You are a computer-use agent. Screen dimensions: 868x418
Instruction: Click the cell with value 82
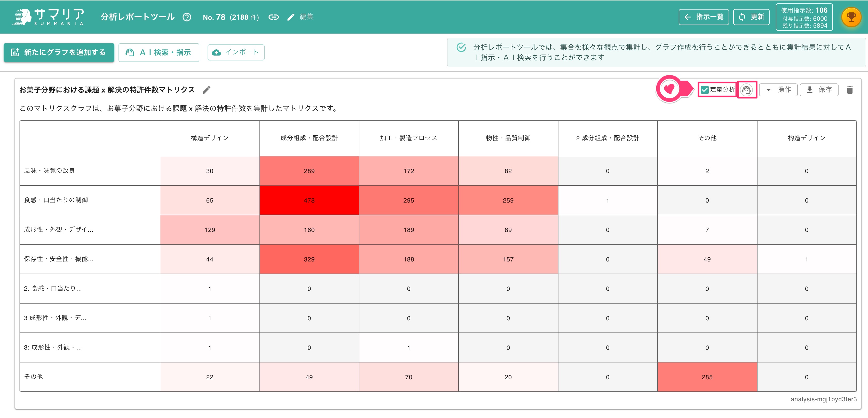(508, 171)
